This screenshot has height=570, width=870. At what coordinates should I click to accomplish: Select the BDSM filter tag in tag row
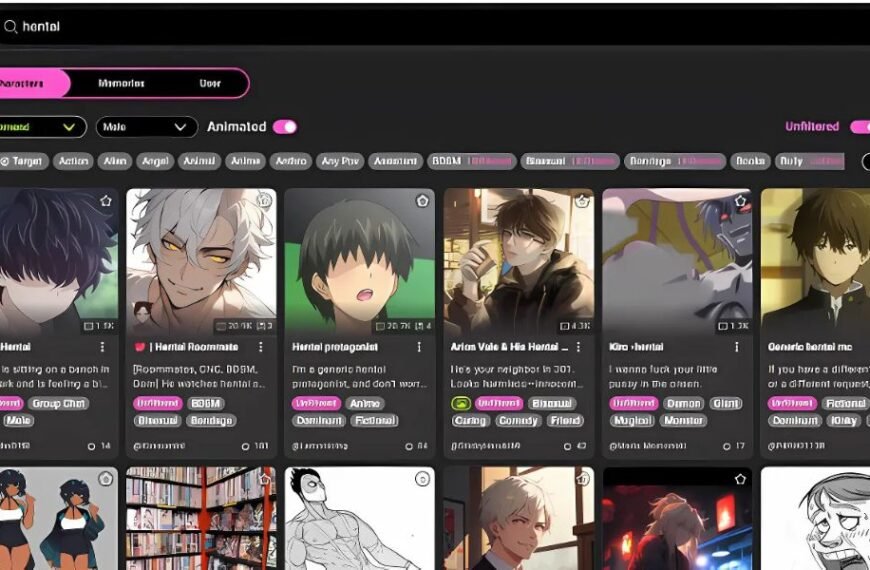pyautogui.click(x=472, y=162)
